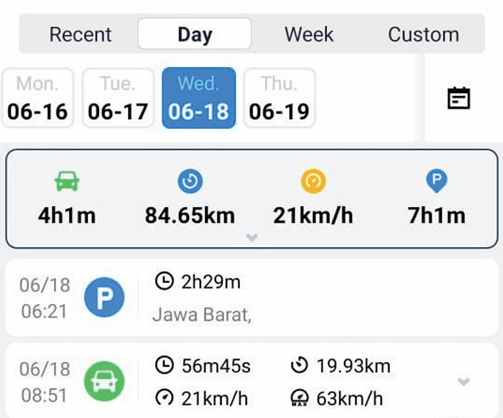This screenshot has height=418, width=503.
Task: Choose Mon. 06-16 date
Action: click(x=38, y=98)
